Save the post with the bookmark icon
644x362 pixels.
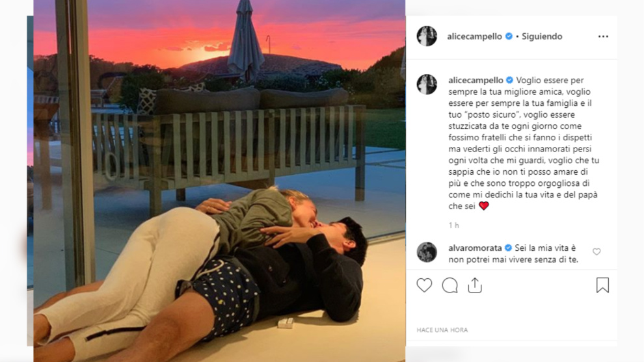click(x=602, y=285)
